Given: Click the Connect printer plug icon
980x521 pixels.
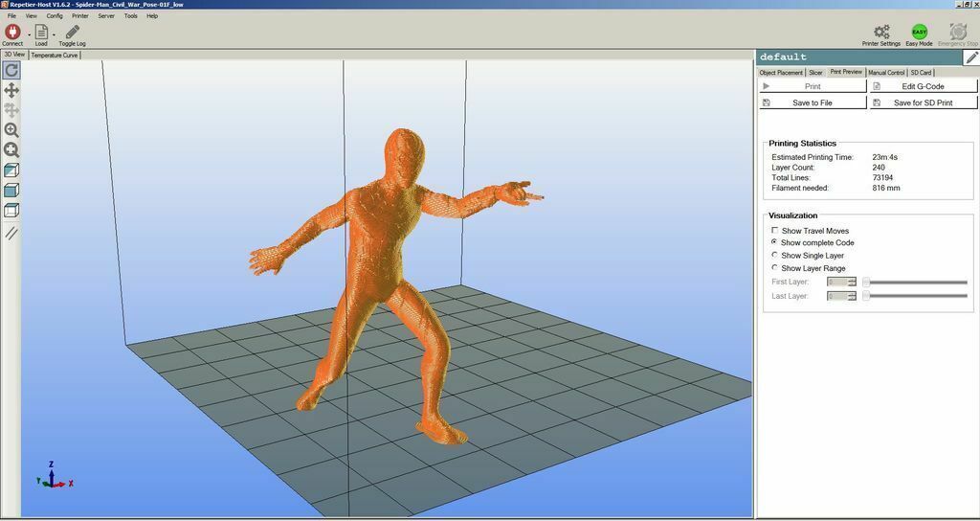Looking at the screenshot, I should 12,32.
